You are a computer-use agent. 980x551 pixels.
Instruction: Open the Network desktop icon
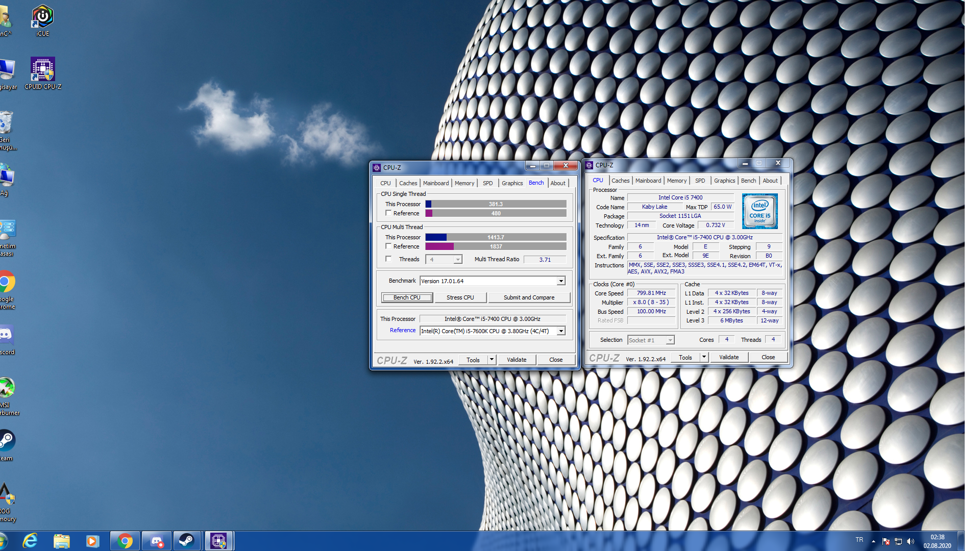tap(6, 180)
